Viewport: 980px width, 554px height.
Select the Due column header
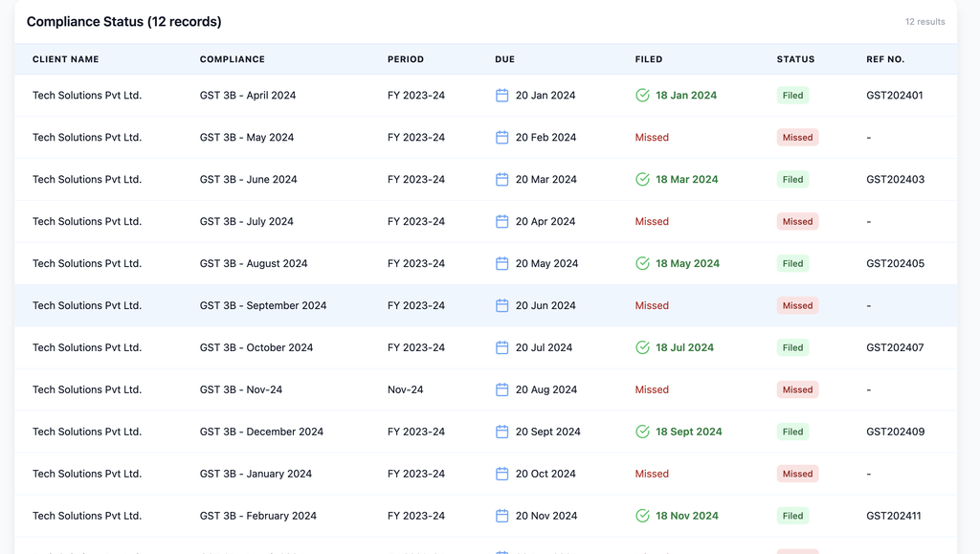click(x=504, y=59)
